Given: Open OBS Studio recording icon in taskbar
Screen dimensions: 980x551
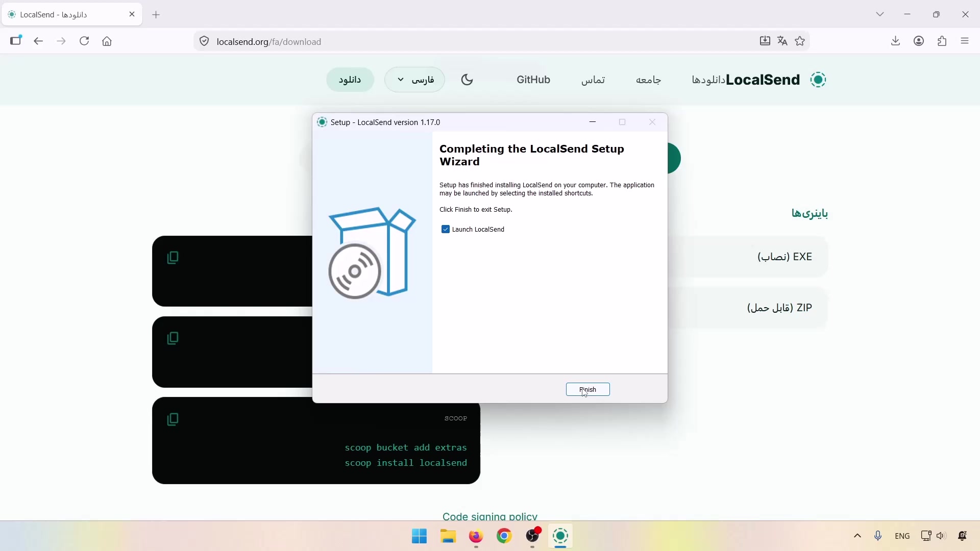Looking at the screenshot, I should click(532, 536).
